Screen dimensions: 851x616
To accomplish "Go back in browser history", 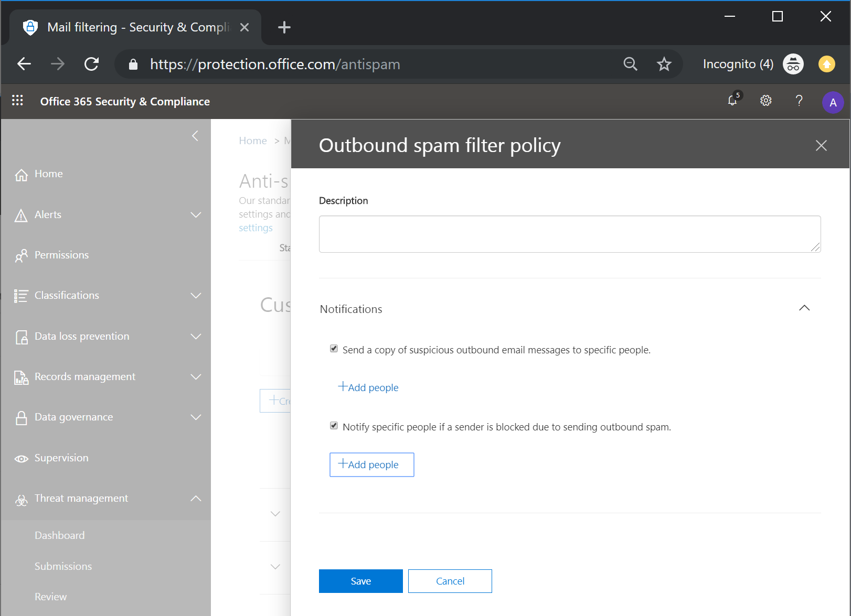I will coord(24,64).
